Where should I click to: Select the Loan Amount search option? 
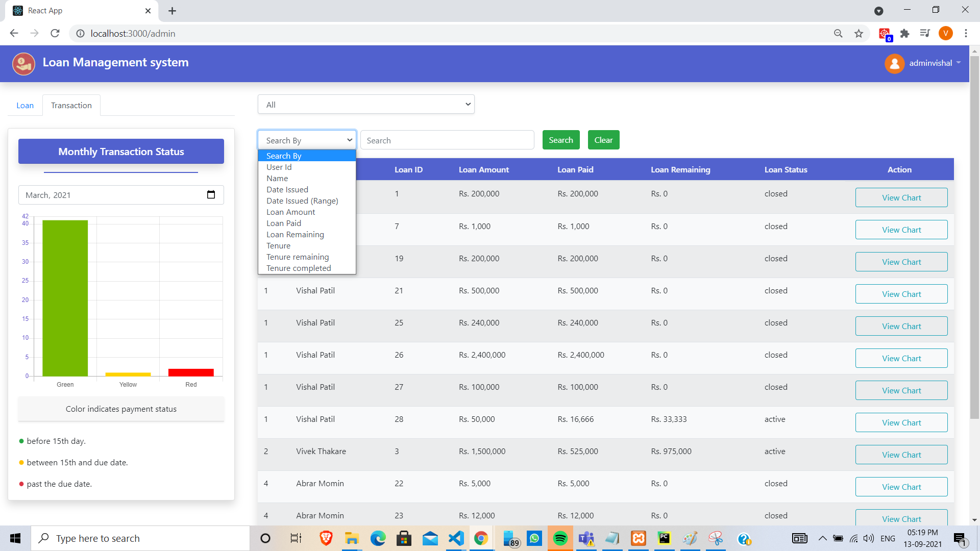pyautogui.click(x=290, y=212)
